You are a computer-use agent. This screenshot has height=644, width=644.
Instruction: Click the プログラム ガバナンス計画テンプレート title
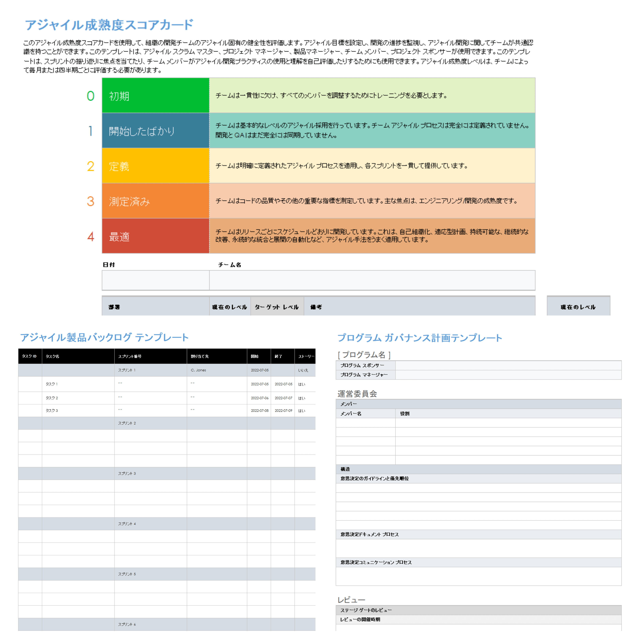point(420,338)
